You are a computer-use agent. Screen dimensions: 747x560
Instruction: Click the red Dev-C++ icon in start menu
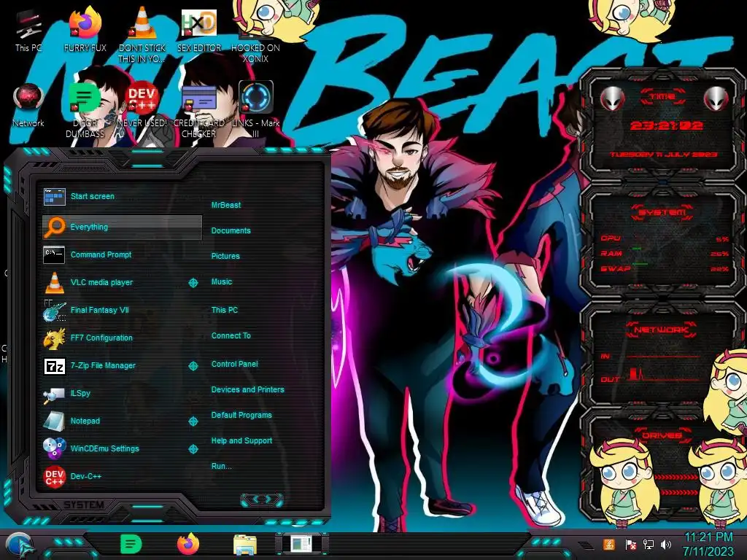(x=54, y=477)
